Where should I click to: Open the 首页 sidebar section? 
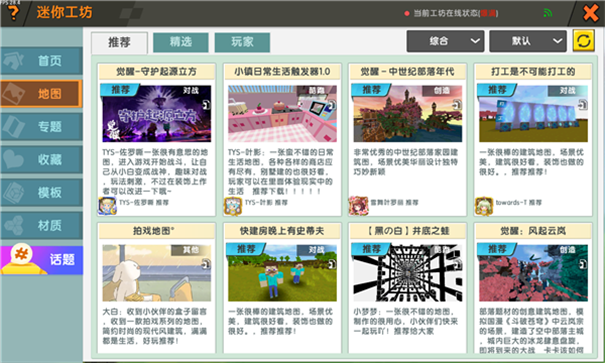point(42,61)
